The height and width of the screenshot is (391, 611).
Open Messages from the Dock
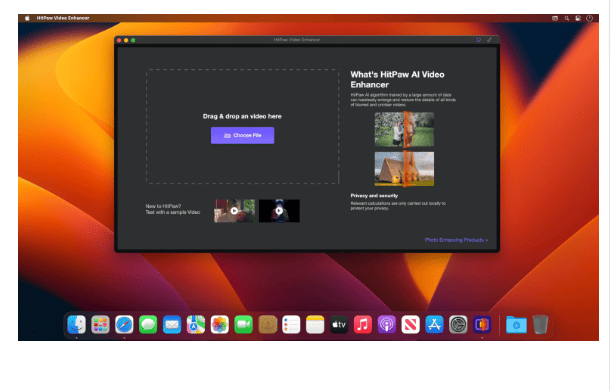coord(148,324)
